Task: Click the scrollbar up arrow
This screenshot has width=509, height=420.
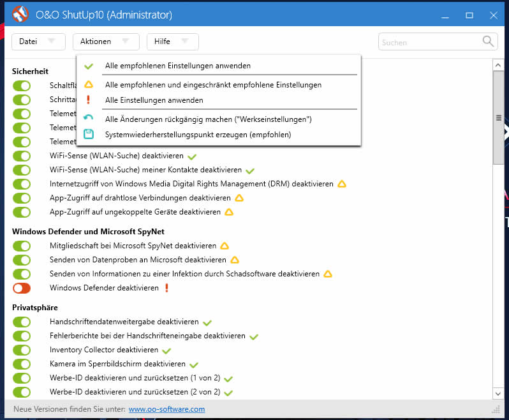Action: tap(498, 65)
